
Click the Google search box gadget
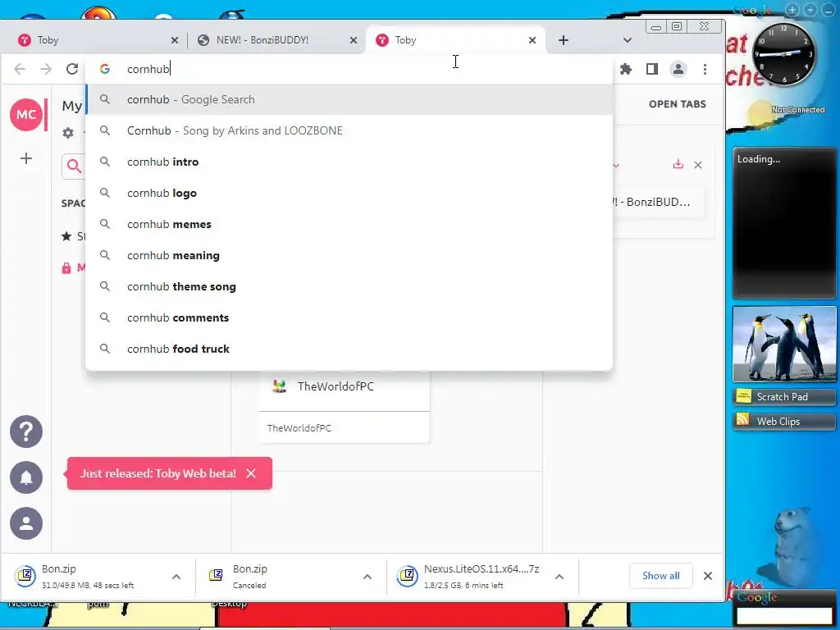(x=784, y=615)
